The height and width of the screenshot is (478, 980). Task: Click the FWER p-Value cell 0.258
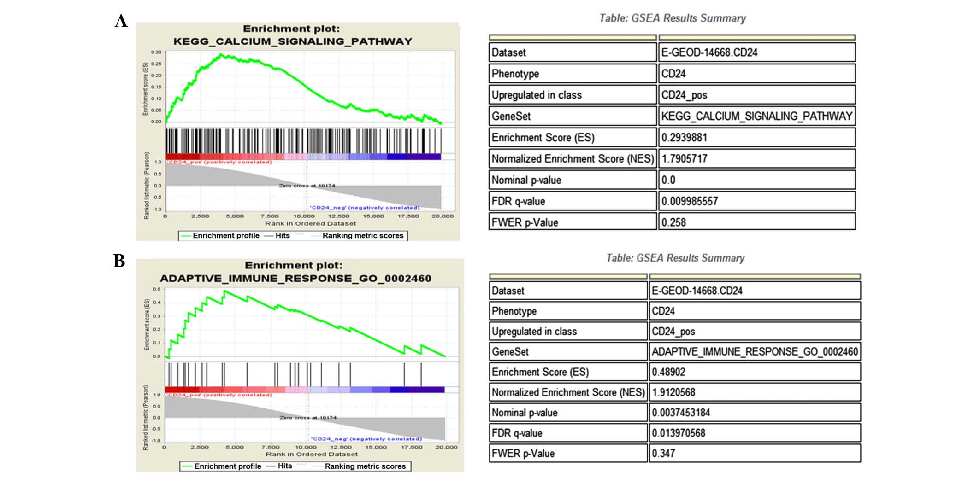(x=673, y=222)
